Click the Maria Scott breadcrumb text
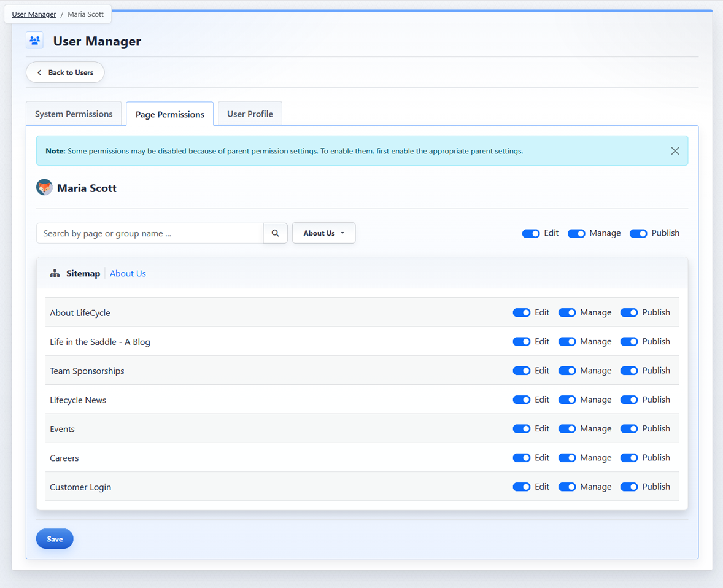The width and height of the screenshot is (723, 588). point(86,14)
